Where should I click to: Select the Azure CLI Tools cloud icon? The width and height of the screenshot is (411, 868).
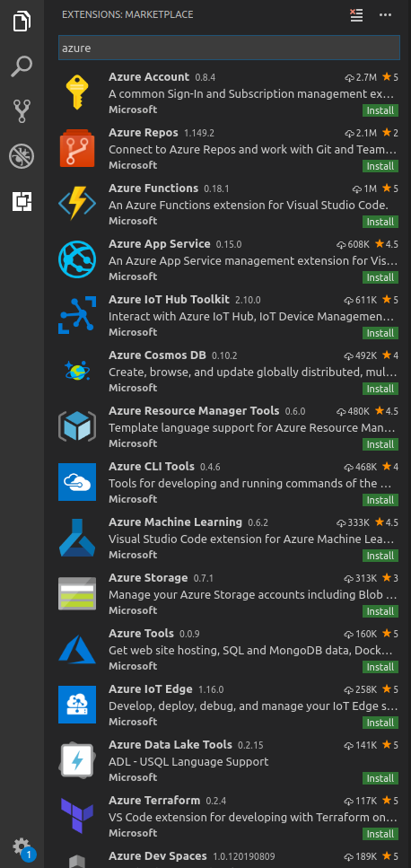pos(77,482)
